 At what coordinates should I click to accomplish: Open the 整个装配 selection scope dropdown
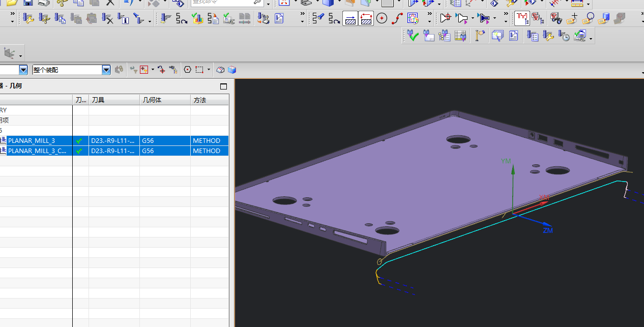pyautogui.click(x=106, y=70)
